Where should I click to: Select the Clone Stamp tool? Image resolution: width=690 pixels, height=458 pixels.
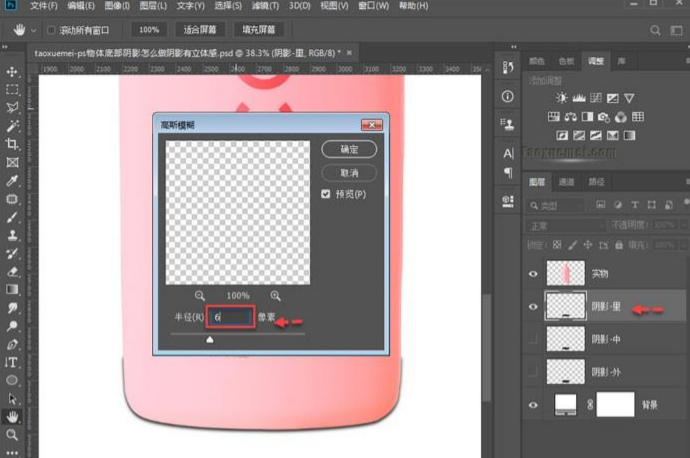tap(12, 235)
